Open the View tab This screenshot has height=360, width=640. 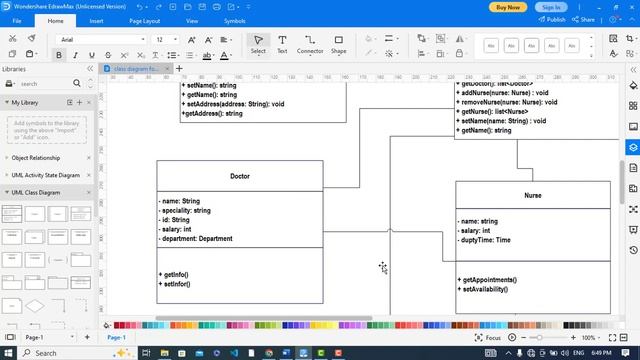tap(192, 21)
